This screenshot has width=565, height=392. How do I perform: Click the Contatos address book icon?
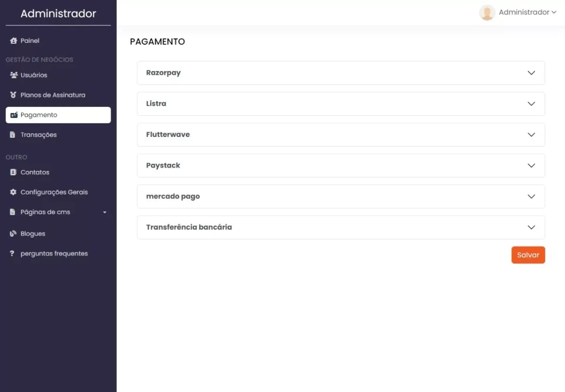(13, 172)
